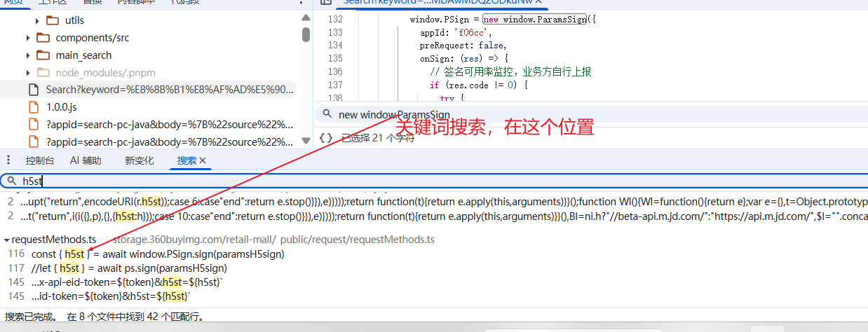Select main_search folder in file tree
The width and height of the screenshot is (868, 332).
click(83, 55)
